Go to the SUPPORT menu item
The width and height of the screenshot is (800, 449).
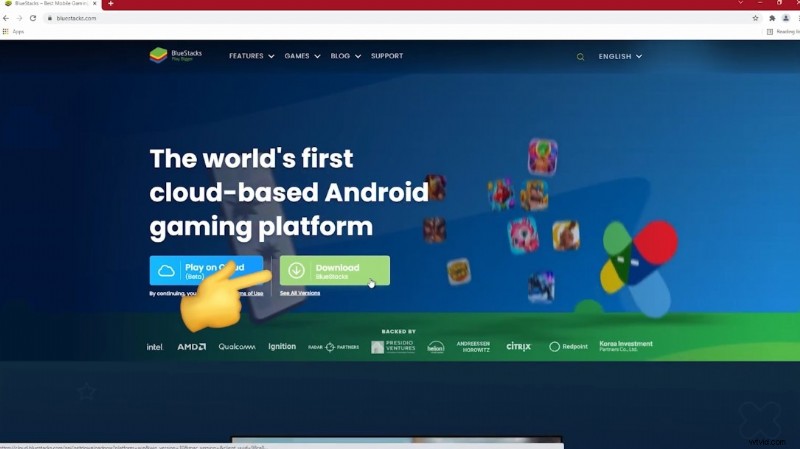[387, 56]
